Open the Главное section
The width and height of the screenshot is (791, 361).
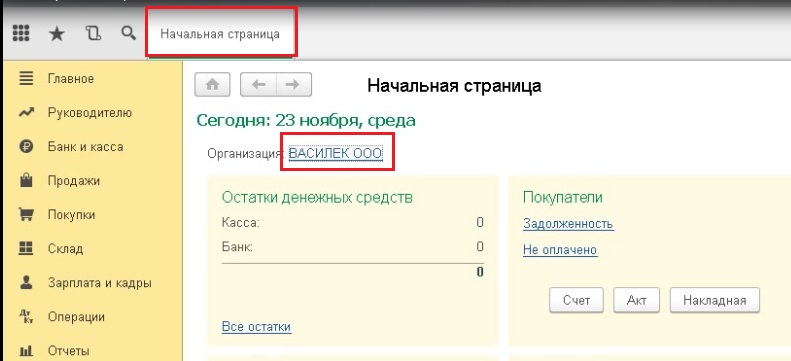pyautogui.click(x=71, y=79)
